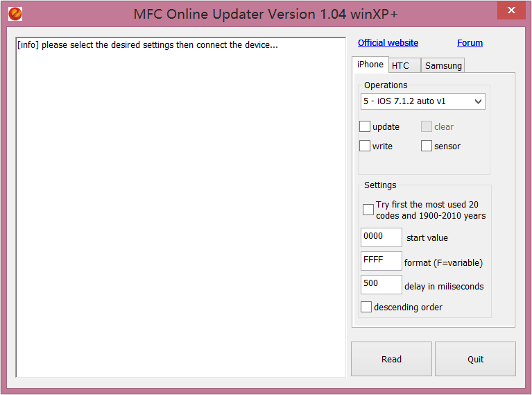Toggle the descending order checkbox
The image size is (532, 395).
click(366, 307)
